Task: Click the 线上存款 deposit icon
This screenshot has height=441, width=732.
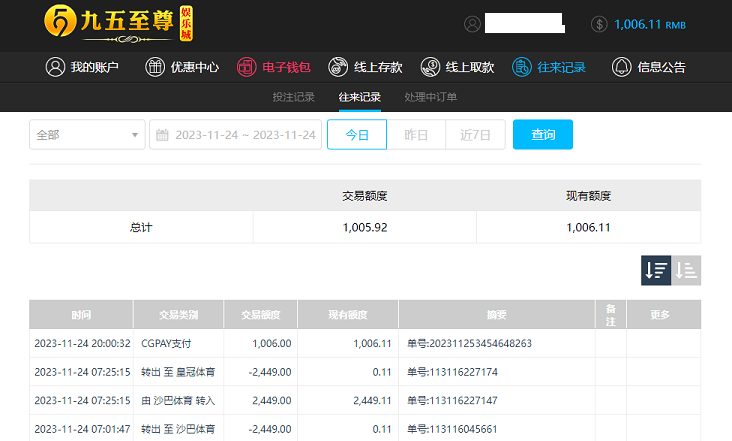Action: click(338, 67)
